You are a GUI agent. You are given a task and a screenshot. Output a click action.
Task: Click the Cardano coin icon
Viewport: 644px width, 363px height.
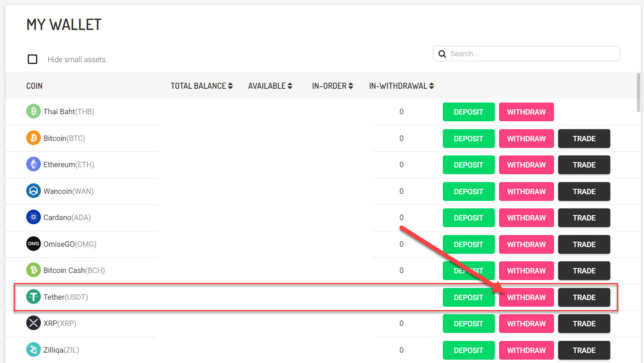(x=33, y=217)
